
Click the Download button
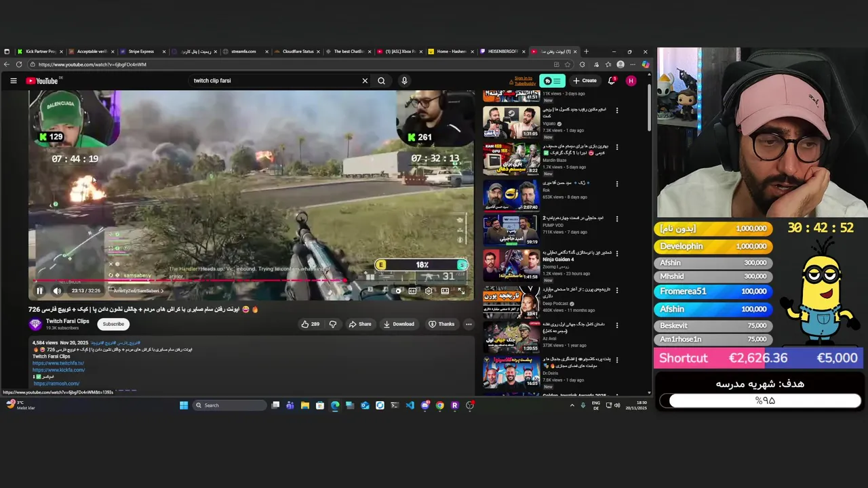[x=399, y=324]
